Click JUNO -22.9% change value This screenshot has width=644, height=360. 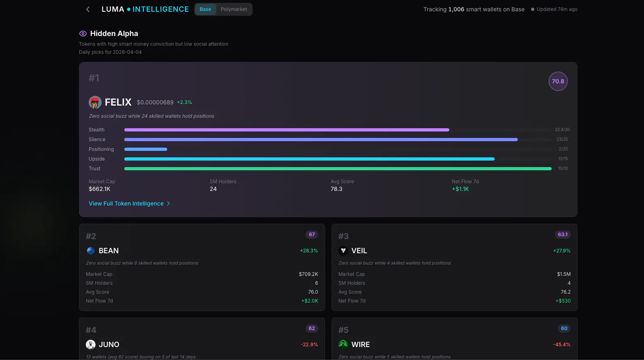(x=309, y=345)
